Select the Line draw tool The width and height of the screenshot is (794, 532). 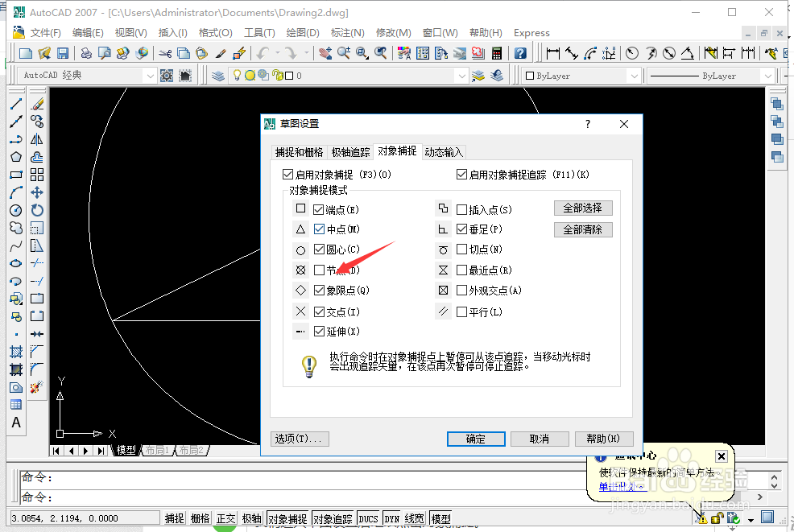click(x=16, y=104)
